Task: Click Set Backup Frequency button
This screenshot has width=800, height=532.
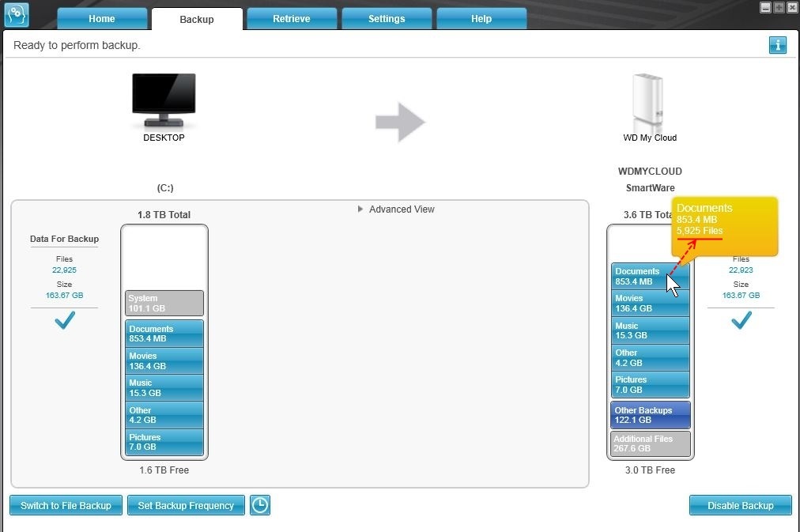Action: pos(186,505)
